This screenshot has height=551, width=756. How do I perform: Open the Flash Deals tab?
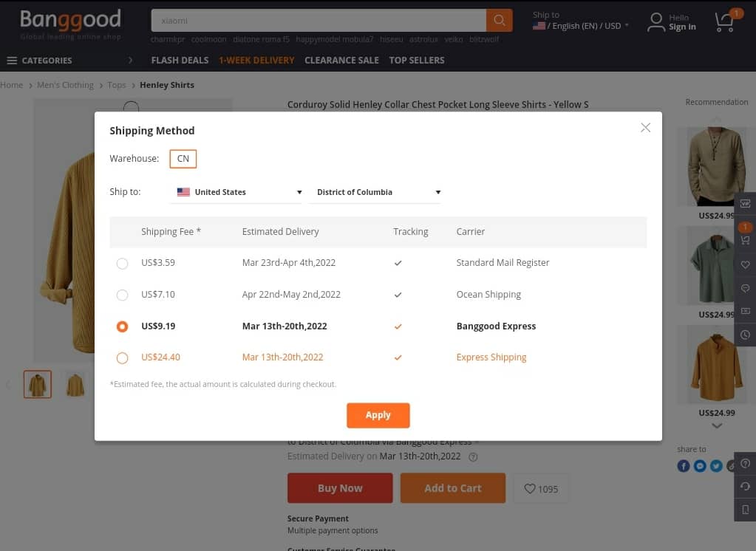pyautogui.click(x=180, y=61)
